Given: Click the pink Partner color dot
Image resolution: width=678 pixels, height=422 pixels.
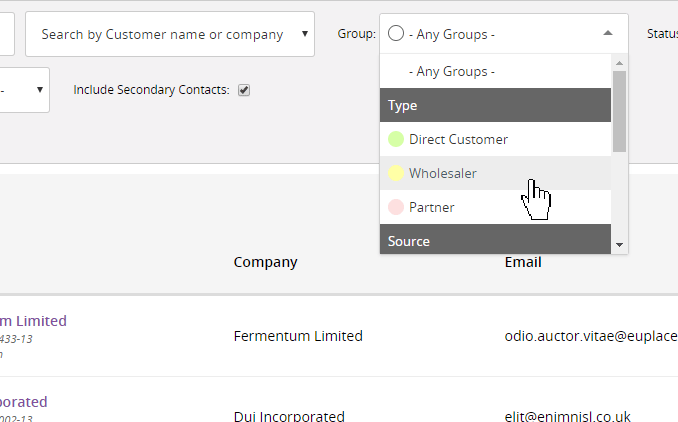Looking at the screenshot, I should click(x=396, y=207).
